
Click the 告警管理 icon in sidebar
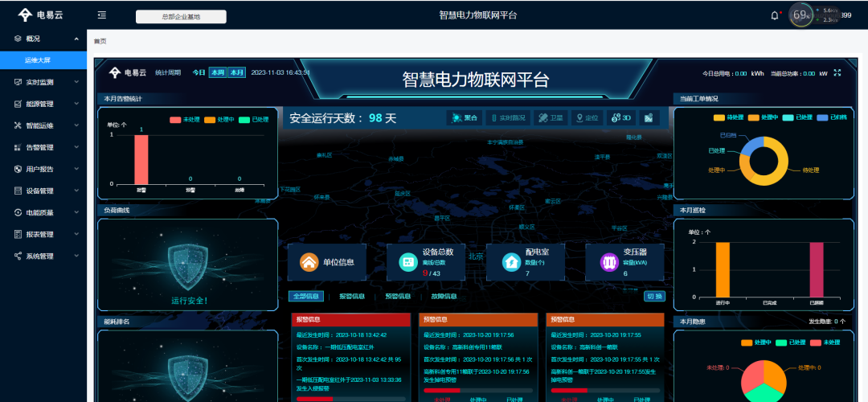[18, 147]
